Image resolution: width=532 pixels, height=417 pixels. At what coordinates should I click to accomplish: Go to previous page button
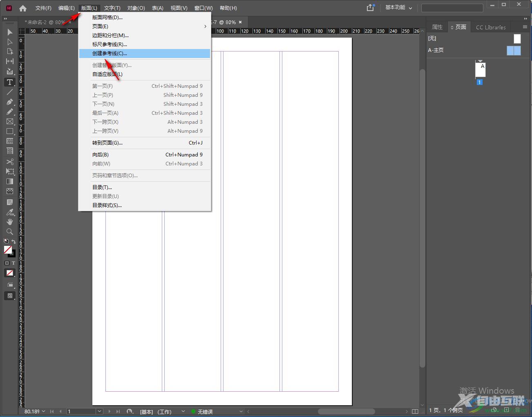tap(60, 411)
